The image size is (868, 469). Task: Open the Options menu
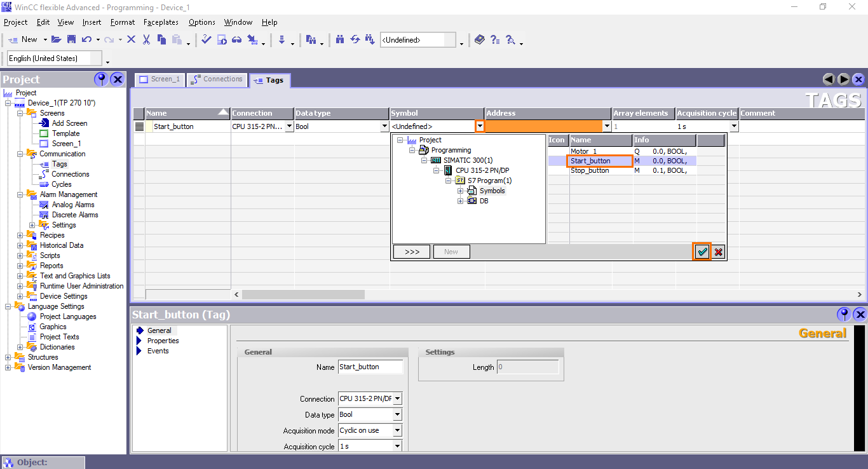[x=202, y=22]
